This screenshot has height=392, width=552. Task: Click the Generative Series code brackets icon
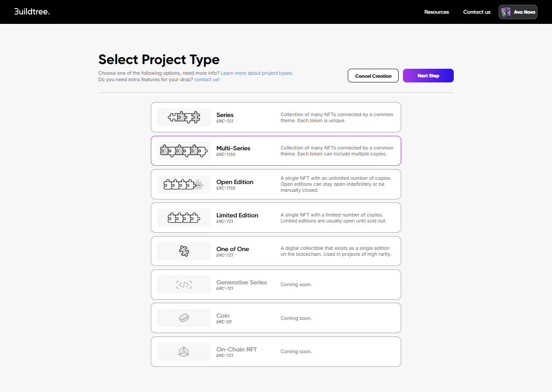pyautogui.click(x=184, y=285)
